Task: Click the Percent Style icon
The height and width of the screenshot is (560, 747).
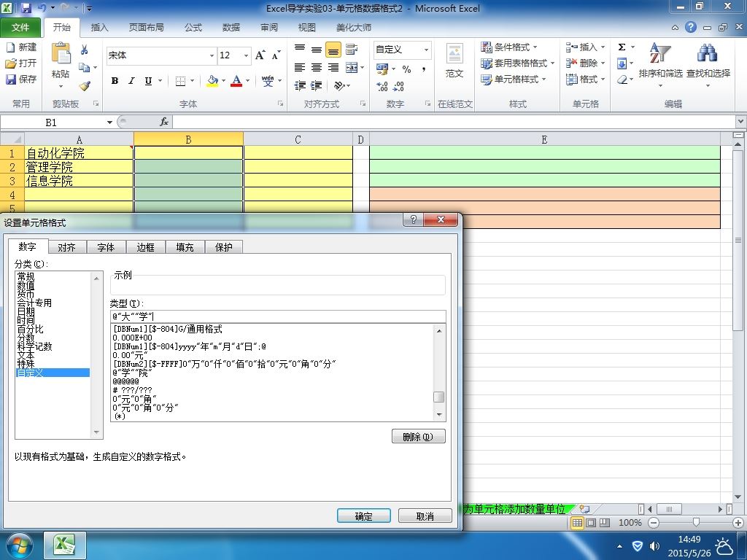Action: coord(406,69)
